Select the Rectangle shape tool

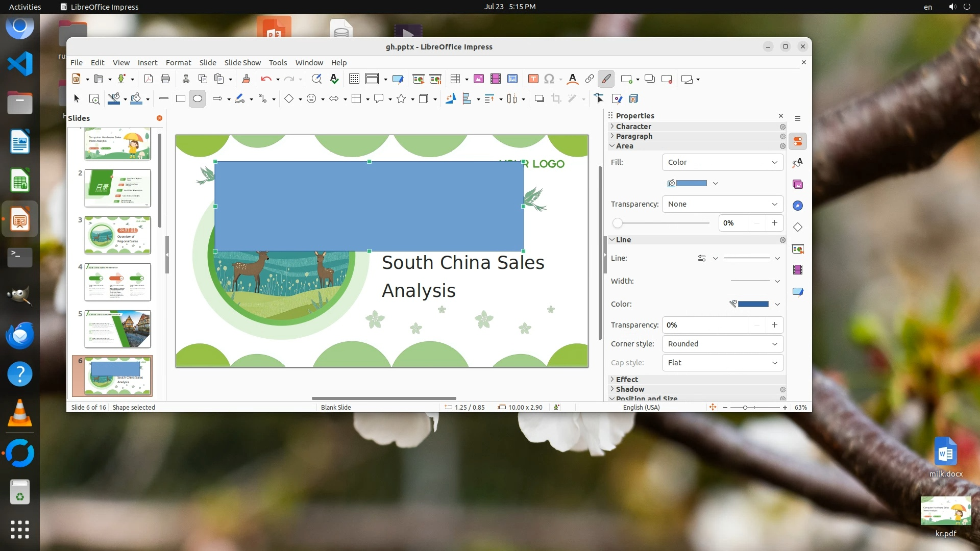[180, 99]
